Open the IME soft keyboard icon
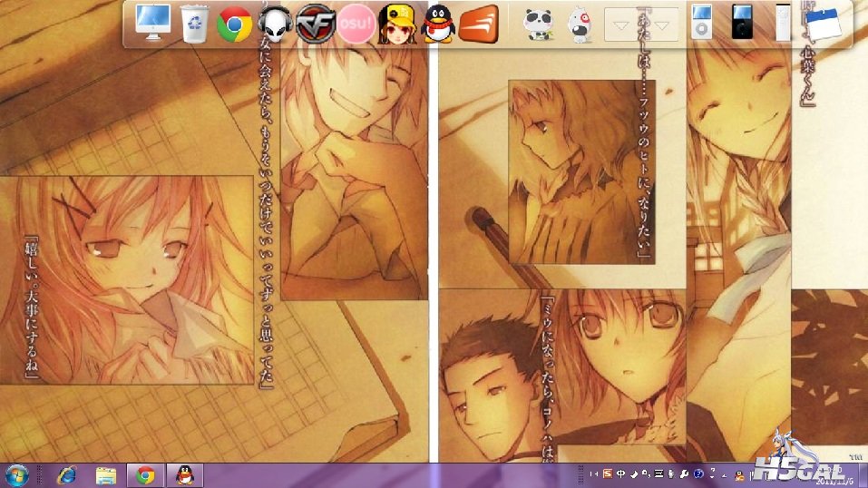The width and height of the screenshot is (868, 488). click(658, 473)
